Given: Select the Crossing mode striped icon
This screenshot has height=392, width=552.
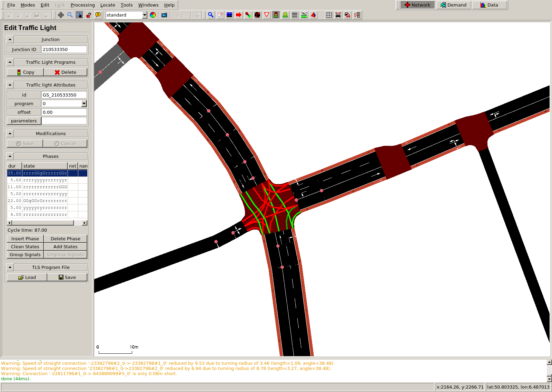Looking at the screenshot, I should pyautogui.click(x=295, y=15).
